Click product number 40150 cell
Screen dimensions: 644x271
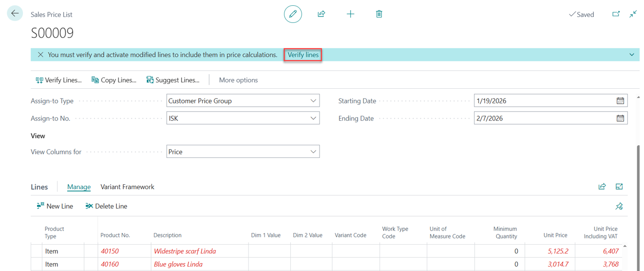[x=110, y=251]
